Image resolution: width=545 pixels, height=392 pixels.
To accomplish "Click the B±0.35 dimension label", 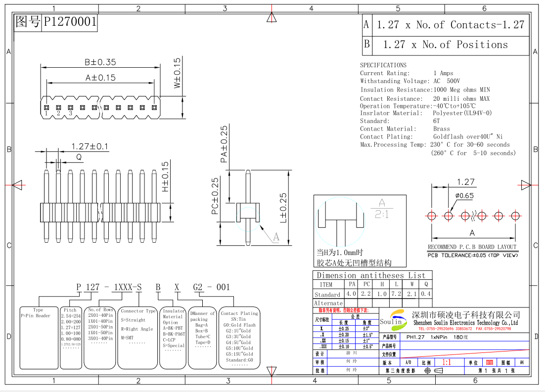I will click(x=99, y=62).
